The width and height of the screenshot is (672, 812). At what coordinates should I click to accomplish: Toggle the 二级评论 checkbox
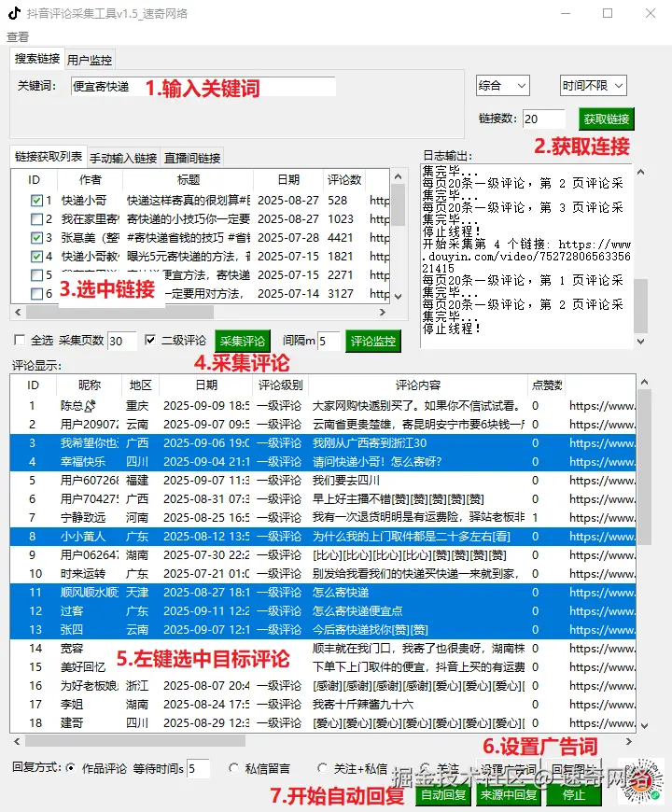click(x=150, y=341)
